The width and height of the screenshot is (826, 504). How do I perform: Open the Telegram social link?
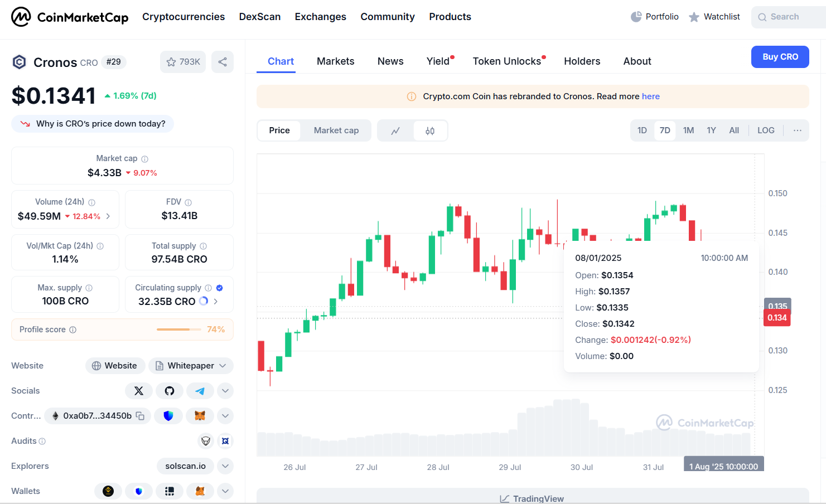[200, 391]
